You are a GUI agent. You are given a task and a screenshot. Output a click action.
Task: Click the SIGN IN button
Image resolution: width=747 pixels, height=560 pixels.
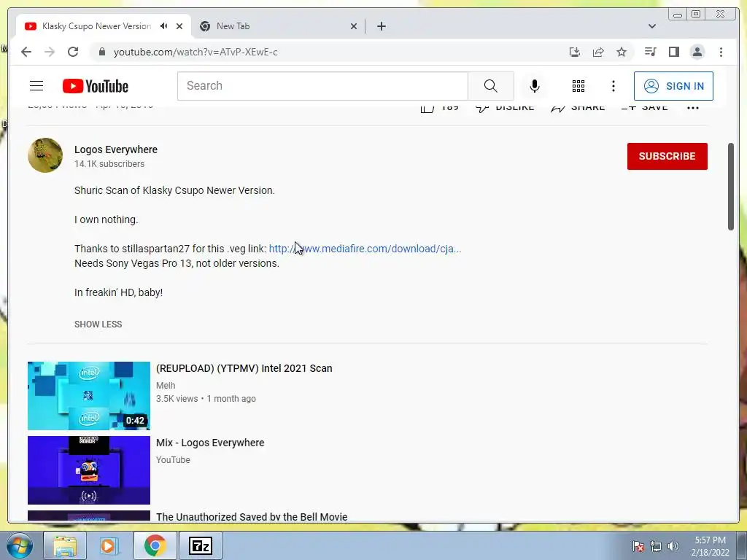click(673, 86)
